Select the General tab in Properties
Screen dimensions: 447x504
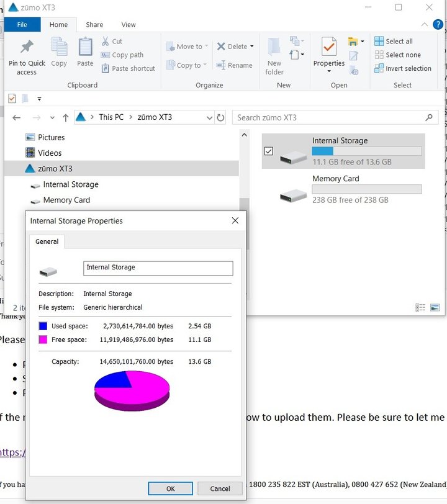coord(47,241)
